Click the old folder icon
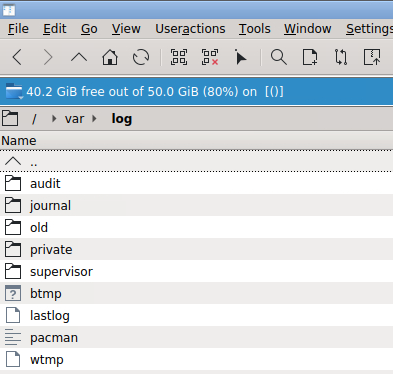This screenshot has width=393, height=374. (x=13, y=227)
